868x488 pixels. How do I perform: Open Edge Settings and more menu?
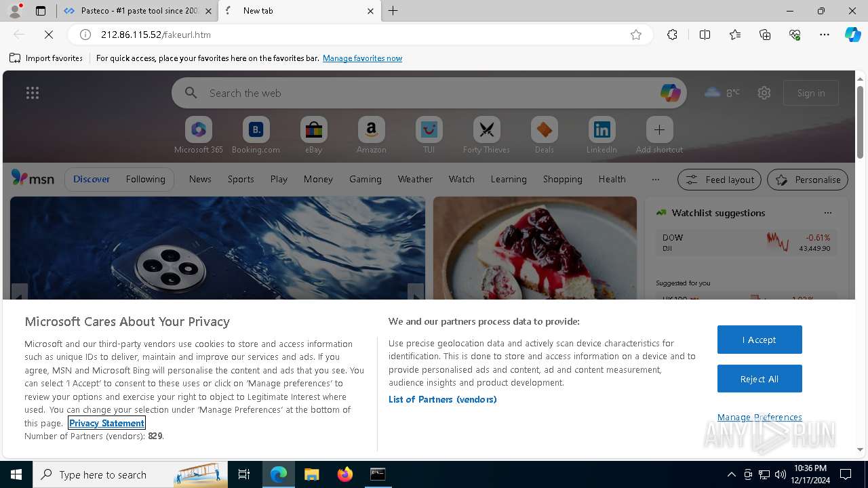coord(825,35)
